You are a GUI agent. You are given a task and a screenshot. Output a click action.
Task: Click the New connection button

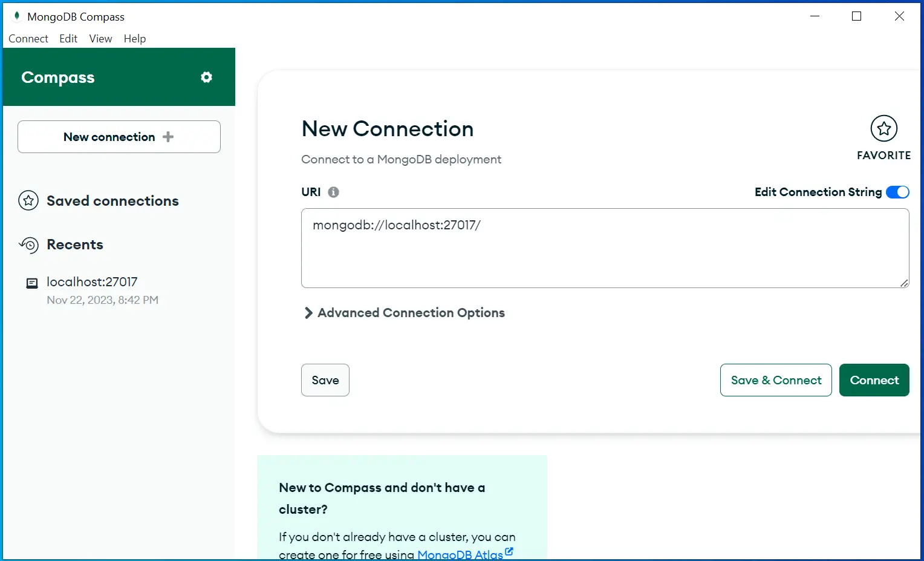pyautogui.click(x=119, y=137)
